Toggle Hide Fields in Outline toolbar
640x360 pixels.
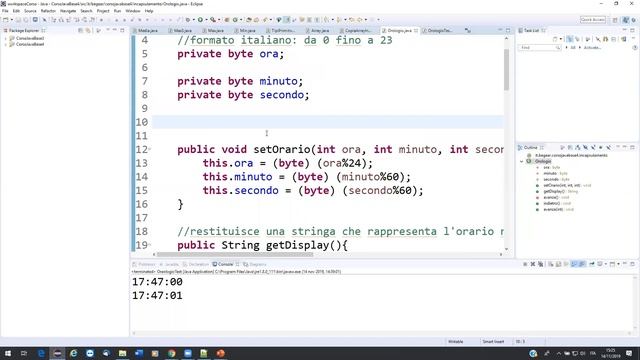(585, 147)
